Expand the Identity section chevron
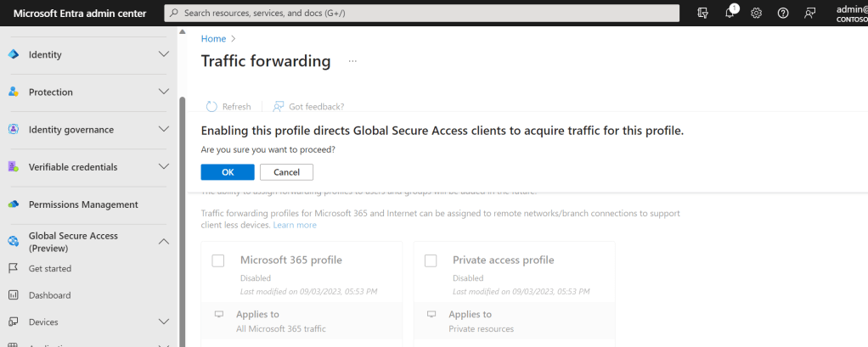 click(x=165, y=54)
